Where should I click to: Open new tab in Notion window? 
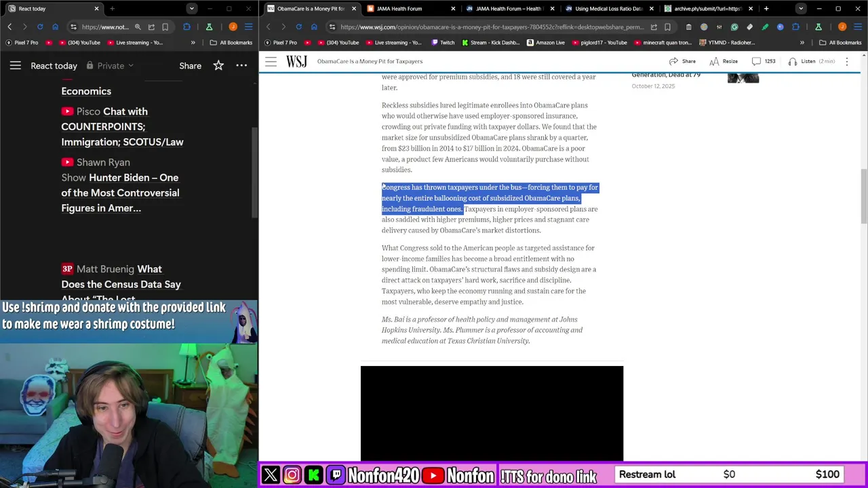(112, 9)
